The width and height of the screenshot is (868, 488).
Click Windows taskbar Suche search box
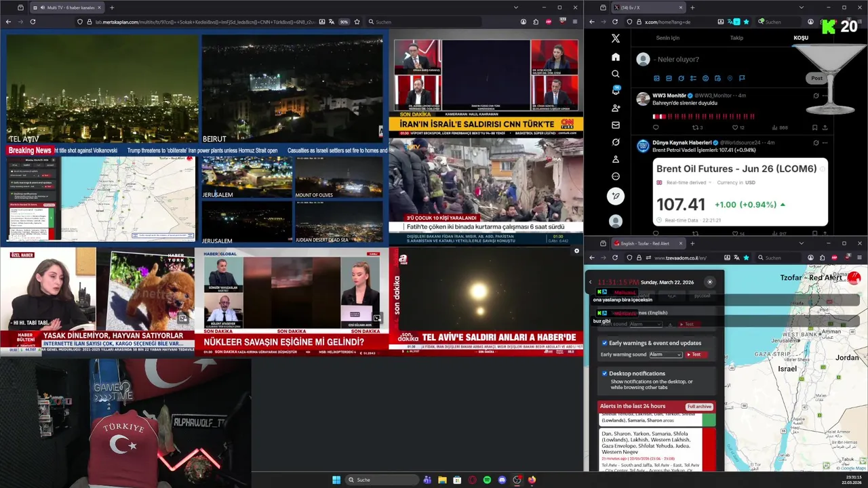(381, 480)
